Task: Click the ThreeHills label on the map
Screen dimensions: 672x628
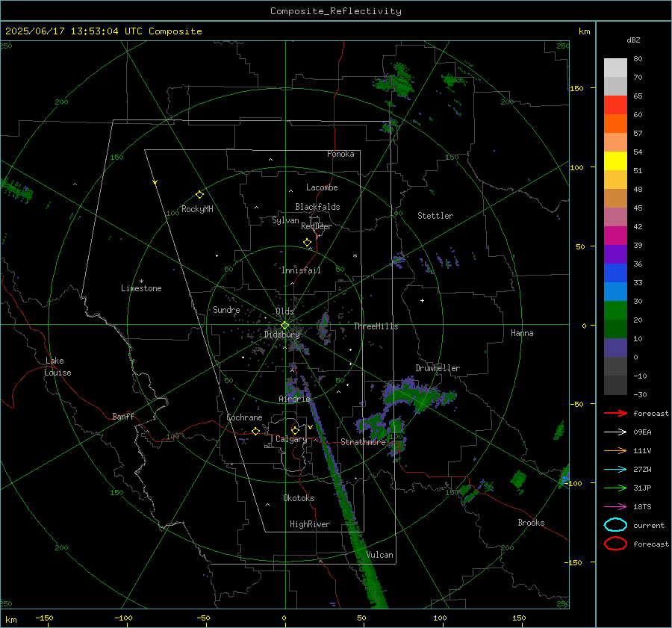Action: click(x=376, y=326)
